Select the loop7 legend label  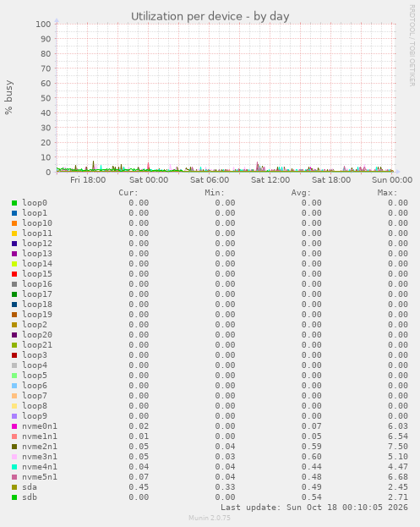pos(35,396)
